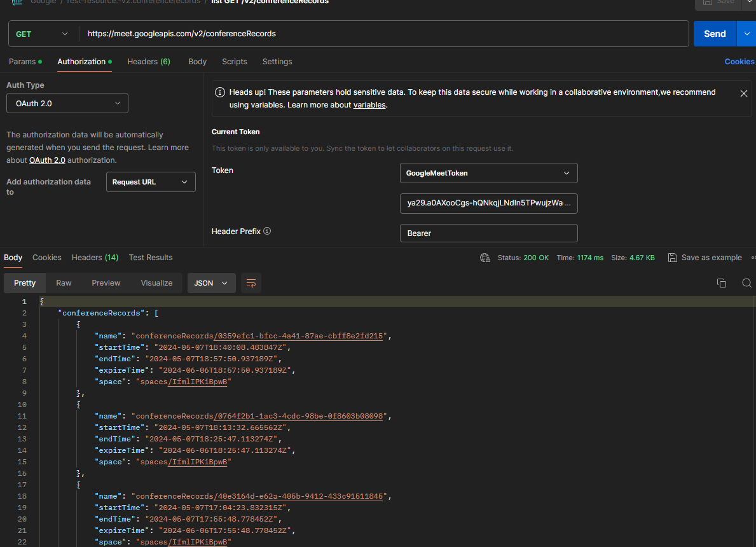Click the network globe icon beside Status

click(485, 258)
